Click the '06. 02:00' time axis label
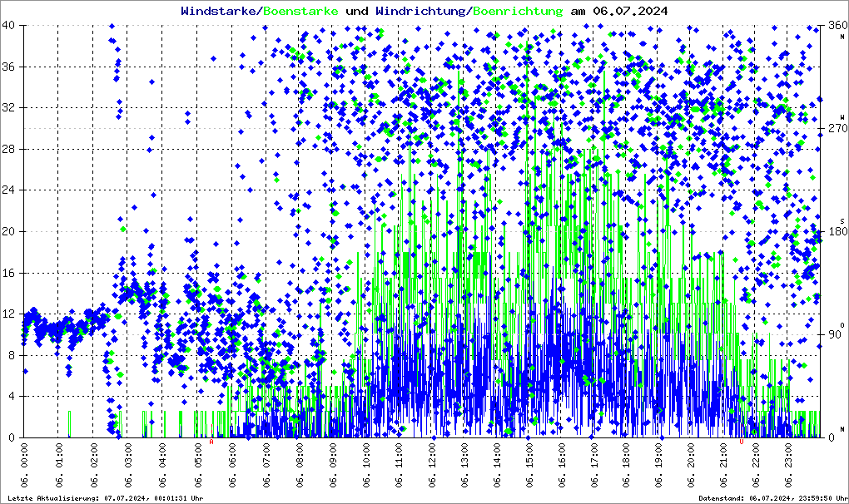 click(x=93, y=465)
